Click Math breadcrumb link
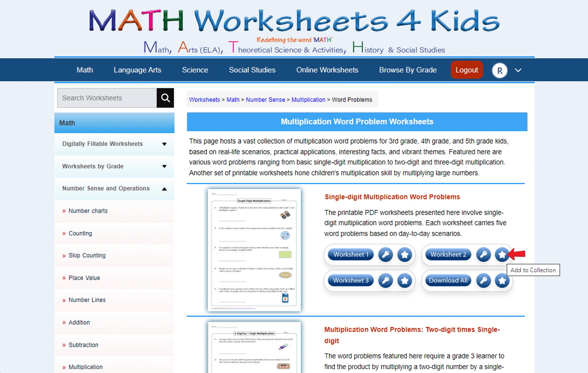Screen dimensions: 588x373 click(x=233, y=100)
